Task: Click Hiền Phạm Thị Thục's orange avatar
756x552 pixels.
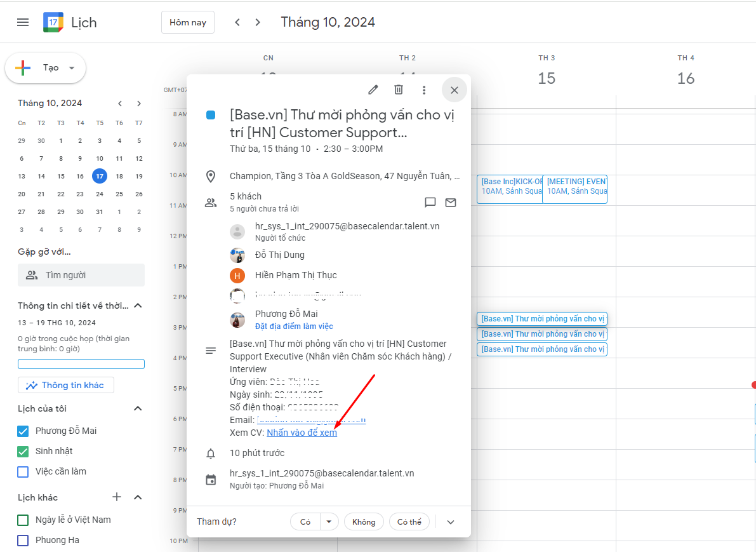Action: (237, 276)
